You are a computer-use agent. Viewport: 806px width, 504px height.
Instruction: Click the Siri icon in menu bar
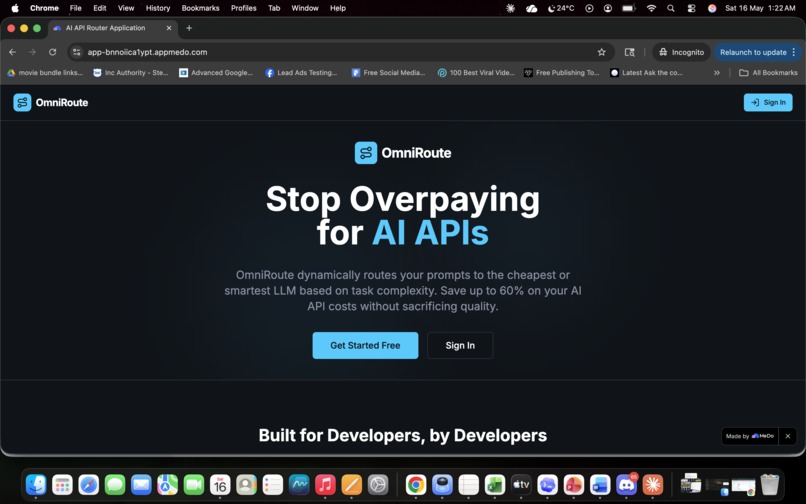pyautogui.click(x=712, y=8)
